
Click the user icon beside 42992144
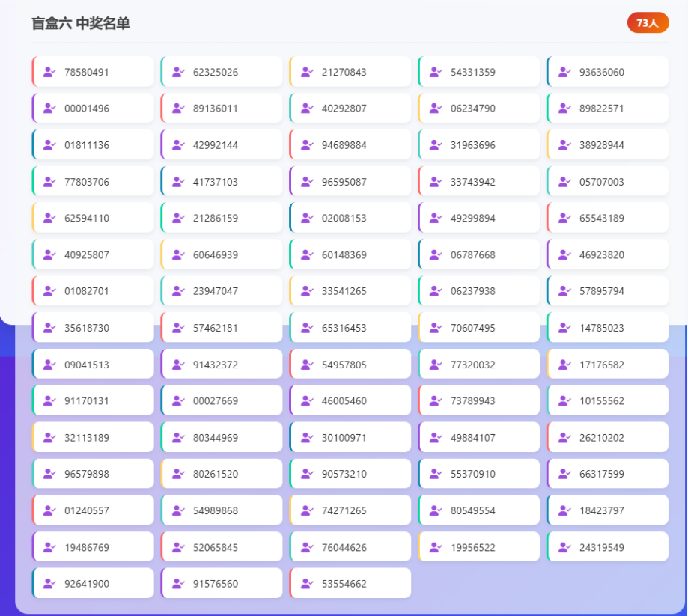pyautogui.click(x=178, y=145)
